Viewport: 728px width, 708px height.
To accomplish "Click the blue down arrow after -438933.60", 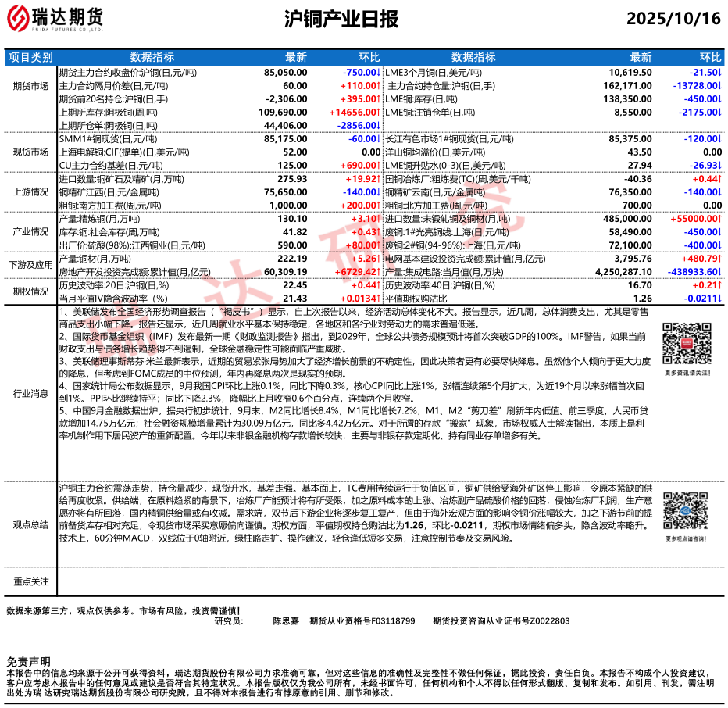I will (x=719, y=271).
